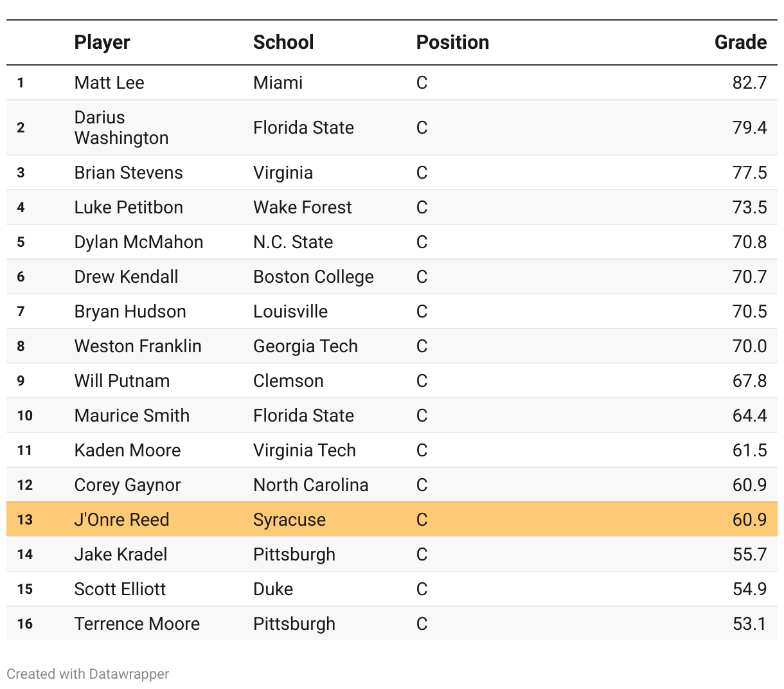
Task: Click Darius Washington's name cell
Action: pos(121,127)
